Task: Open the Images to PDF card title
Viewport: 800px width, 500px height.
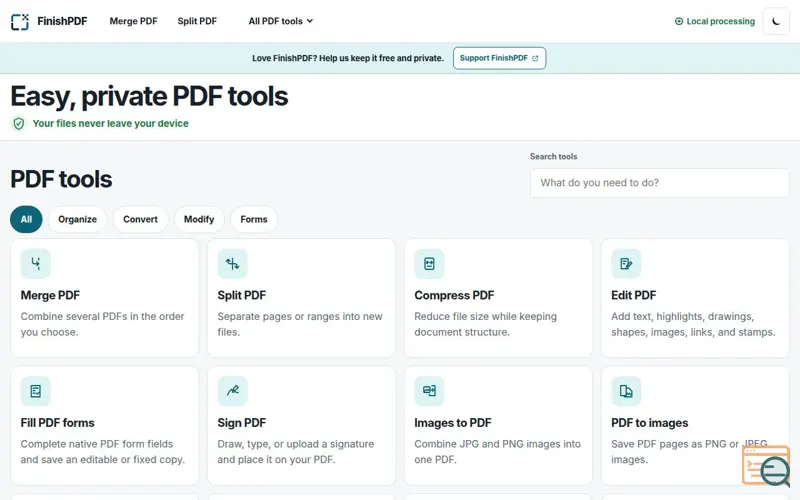Action: (x=453, y=423)
